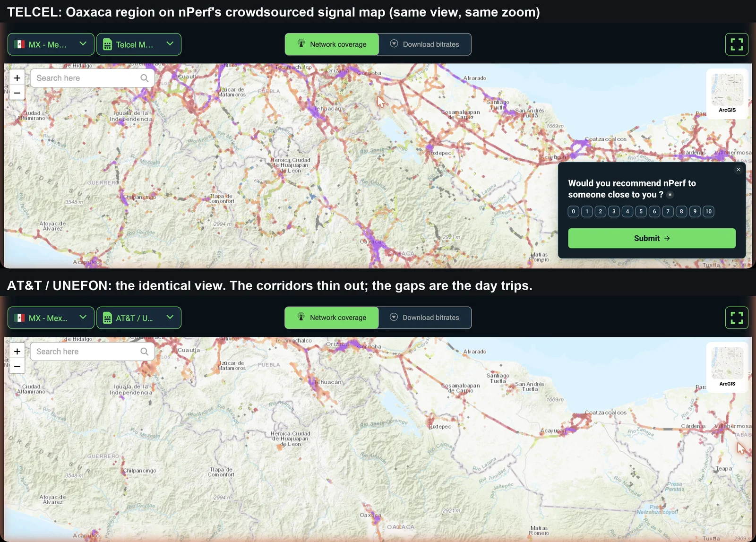Image resolution: width=756 pixels, height=542 pixels.
Task: Click the SIM card icon next to Telcel
Action: pyautogui.click(x=107, y=44)
